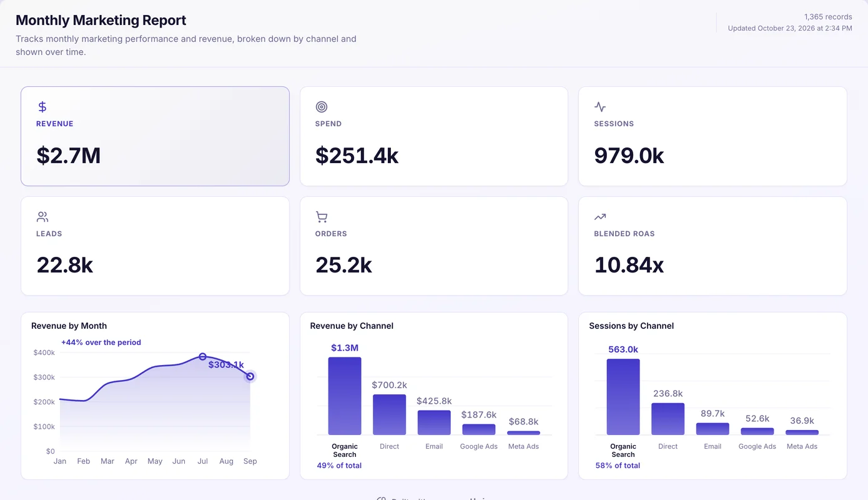Click the target icon above Spend

pyautogui.click(x=322, y=107)
